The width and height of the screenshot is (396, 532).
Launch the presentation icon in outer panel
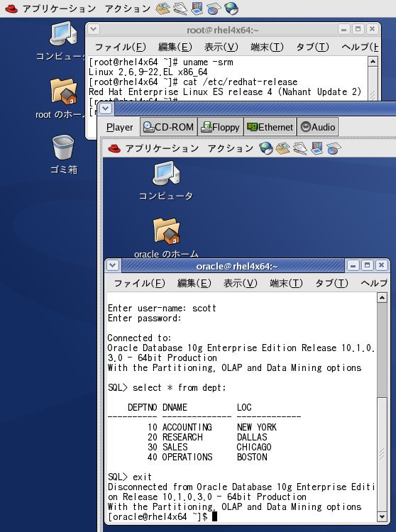(197, 9)
